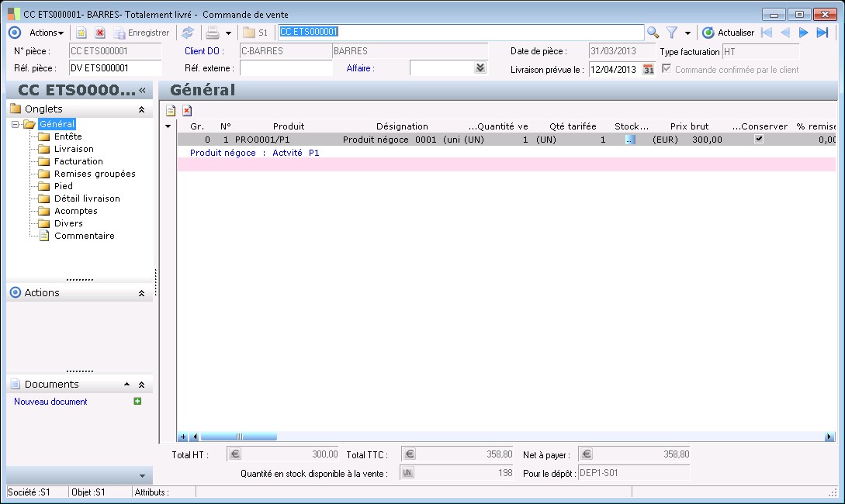The image size is (845, 504).
Task: Open the Commentaire tree item
Action: 84,236
